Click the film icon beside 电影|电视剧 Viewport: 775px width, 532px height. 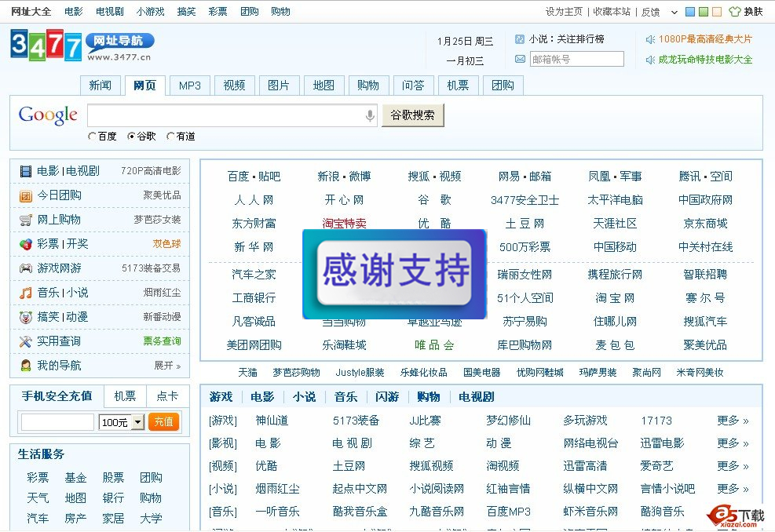[x=26, y=171]
